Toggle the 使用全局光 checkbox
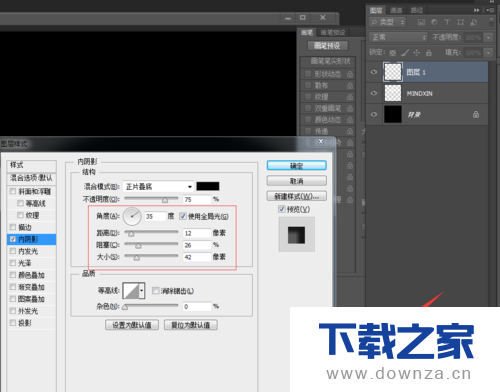This screenshot has width=500, height=392. 183,216
